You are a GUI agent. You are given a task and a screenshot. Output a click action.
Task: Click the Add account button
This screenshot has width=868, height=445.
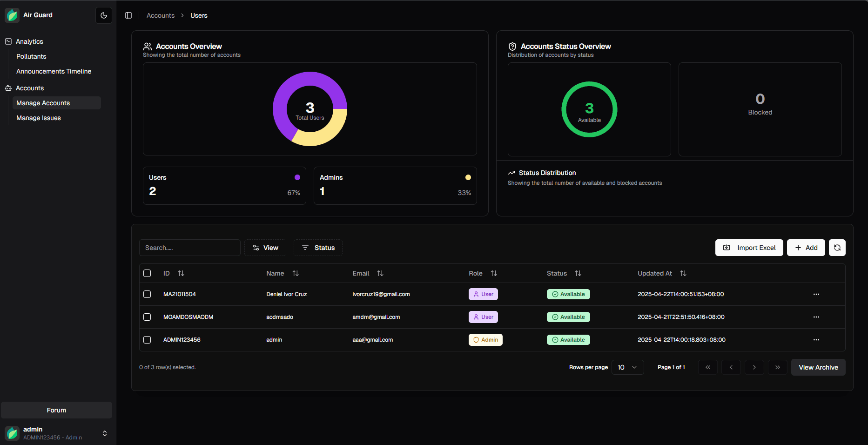pos(806,248)
